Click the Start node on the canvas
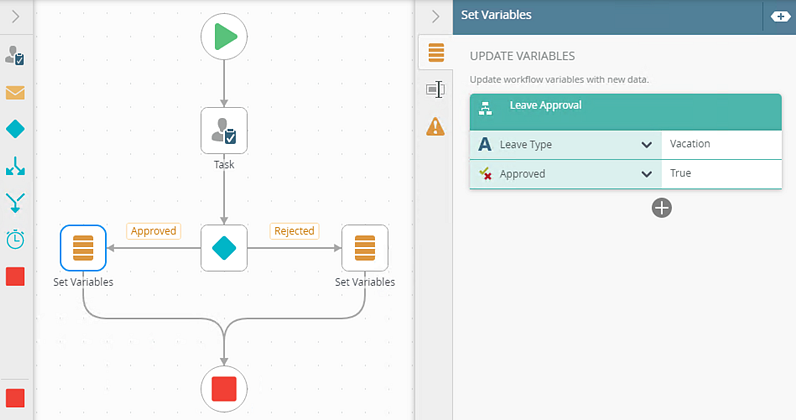 [224, 37]
